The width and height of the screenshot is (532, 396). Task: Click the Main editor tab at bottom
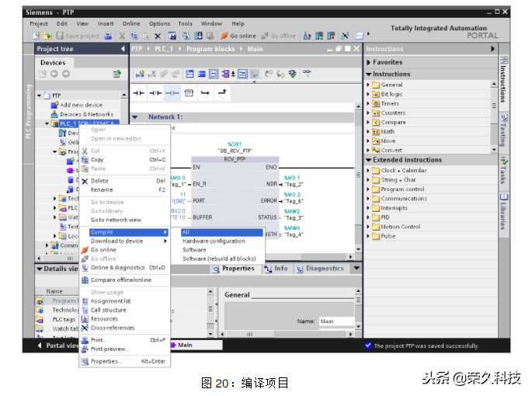[x=196, y=345]
